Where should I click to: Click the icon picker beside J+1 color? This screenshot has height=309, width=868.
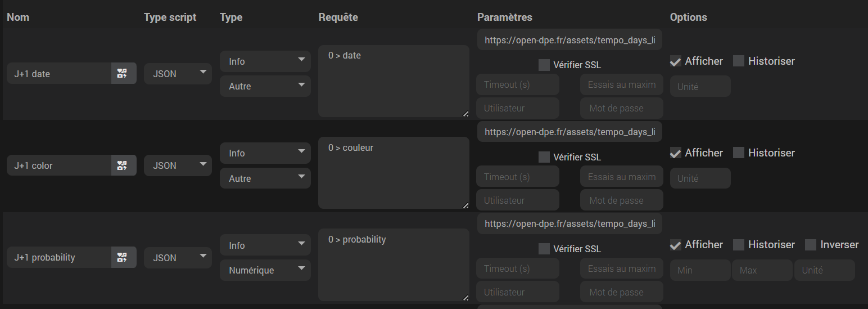[124, 165]
